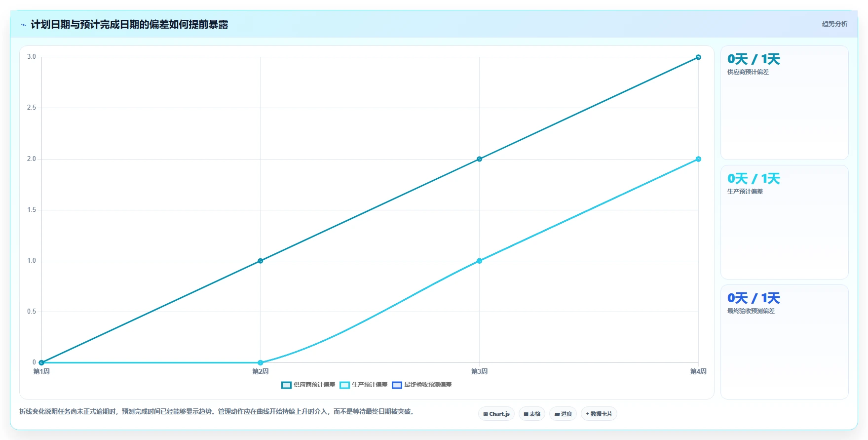Toggle 生产预计偏差 legend swatch
This screenshot has height=440, width=868.
344,385
